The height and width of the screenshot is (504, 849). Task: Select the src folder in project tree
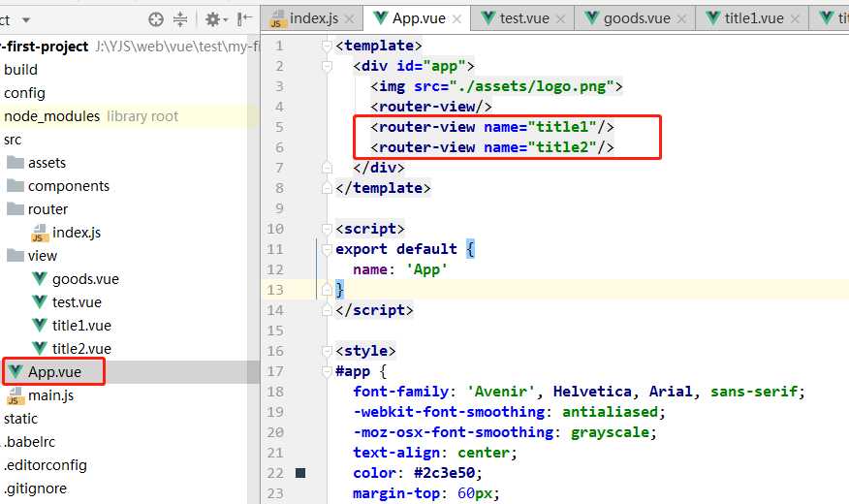[13, 140]
